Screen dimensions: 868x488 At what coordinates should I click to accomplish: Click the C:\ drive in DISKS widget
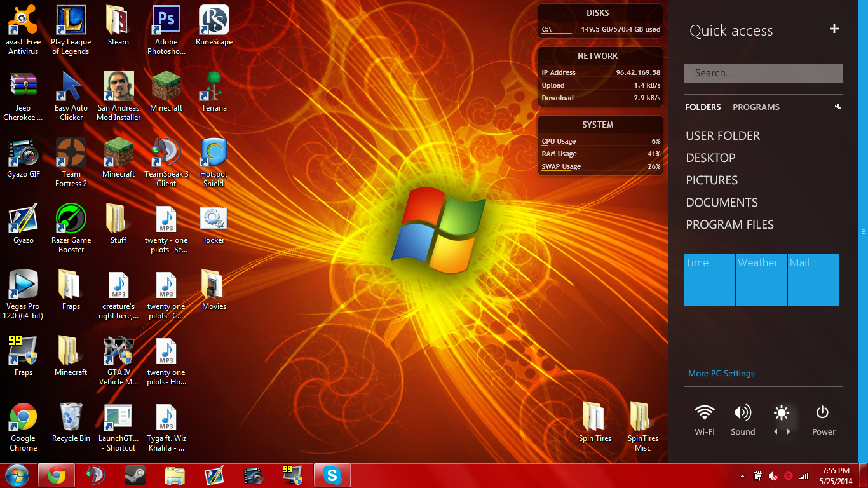coord(600,29)
